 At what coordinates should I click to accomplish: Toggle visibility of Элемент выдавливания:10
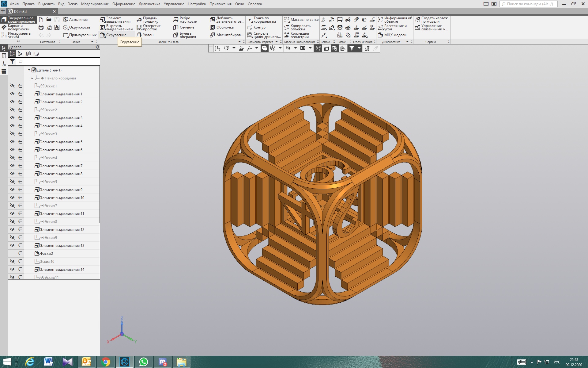pyautogui.click(x=12, y=197)
